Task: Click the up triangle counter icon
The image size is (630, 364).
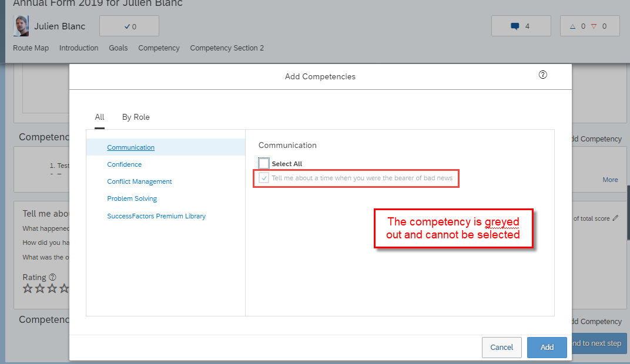Action: point(572,26)
